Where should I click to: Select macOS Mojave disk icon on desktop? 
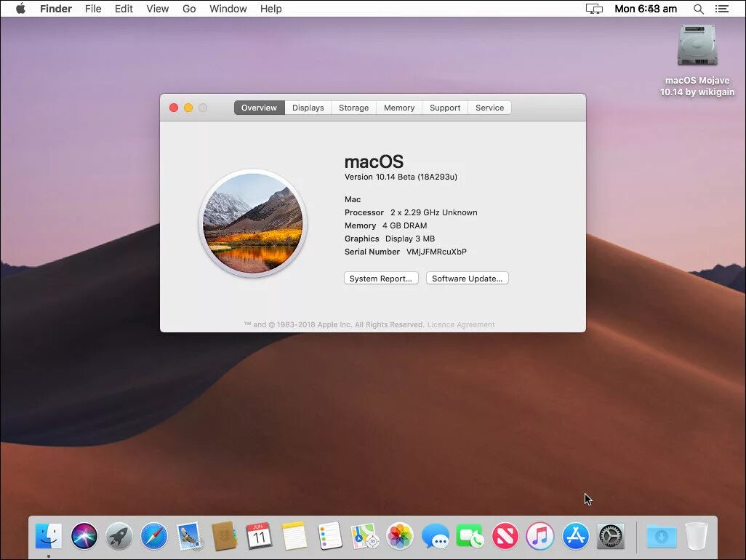697,46
